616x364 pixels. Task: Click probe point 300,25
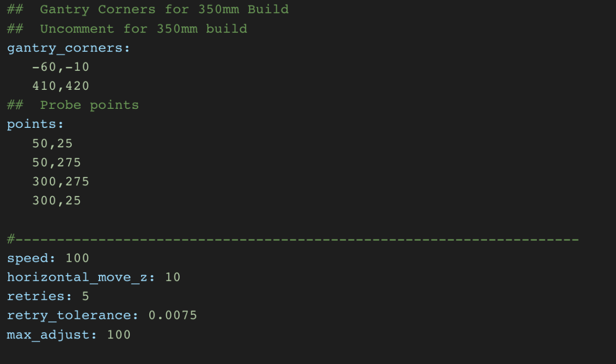(x=57, y=200)
